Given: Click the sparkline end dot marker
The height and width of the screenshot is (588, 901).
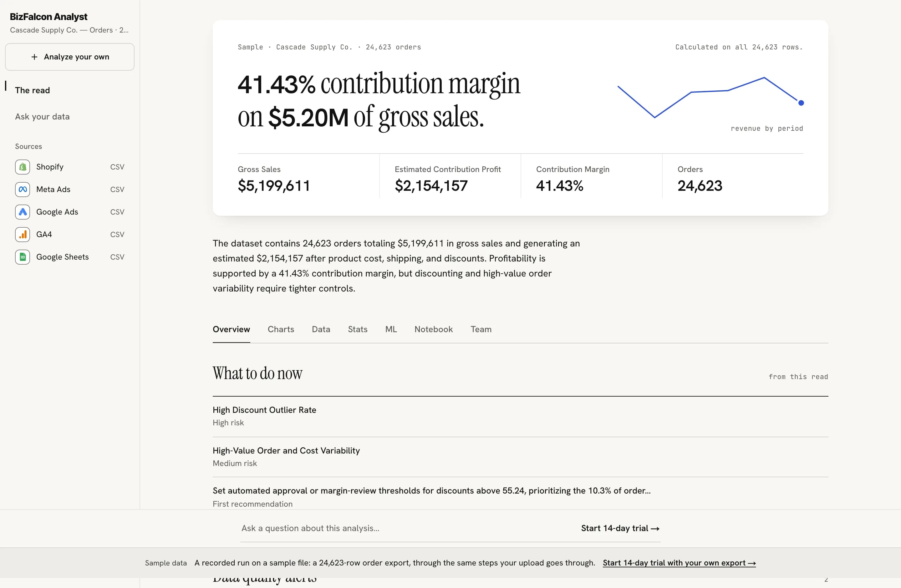Looking at the screenshot, I should pyautogui.click(x=801, y=103).
